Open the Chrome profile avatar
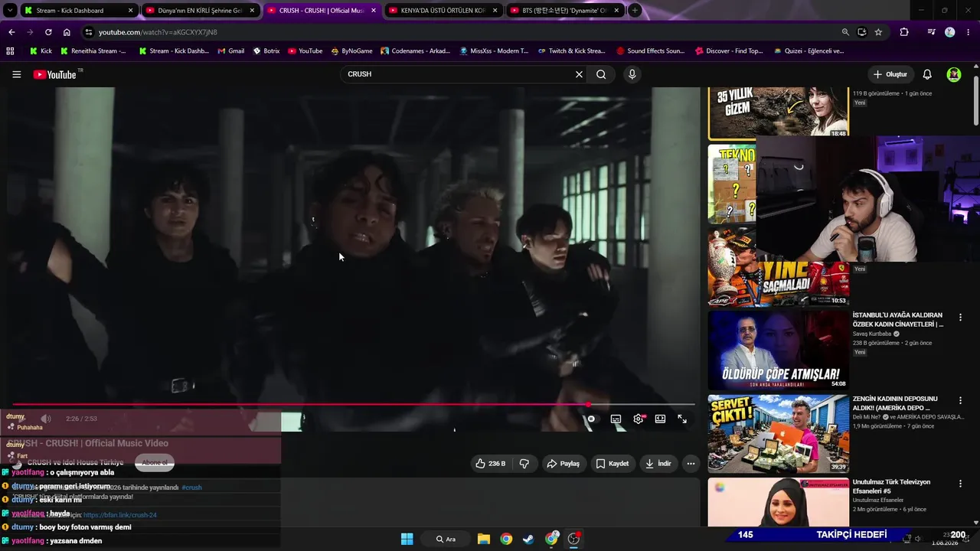The height and width of the screenshot is (551, 980). coord(949,32)
